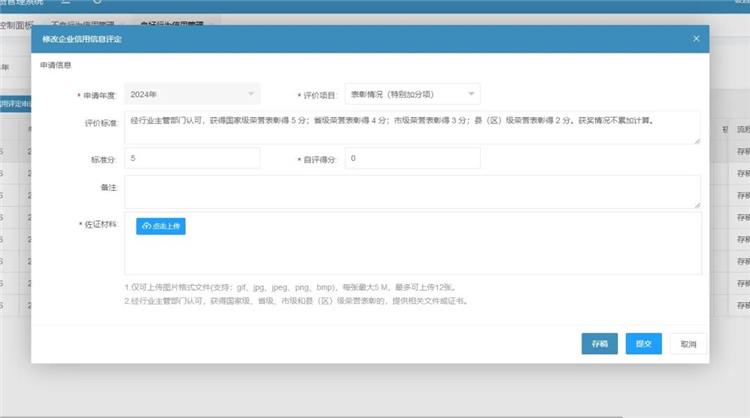This screenshot has height=418, width=750.
Task: Open the 不良行为信用管理 tab
Action: click(82, 22)
